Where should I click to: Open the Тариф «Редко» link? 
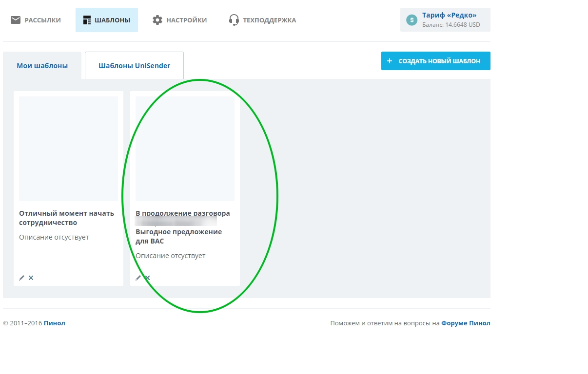tap(449, 16)
